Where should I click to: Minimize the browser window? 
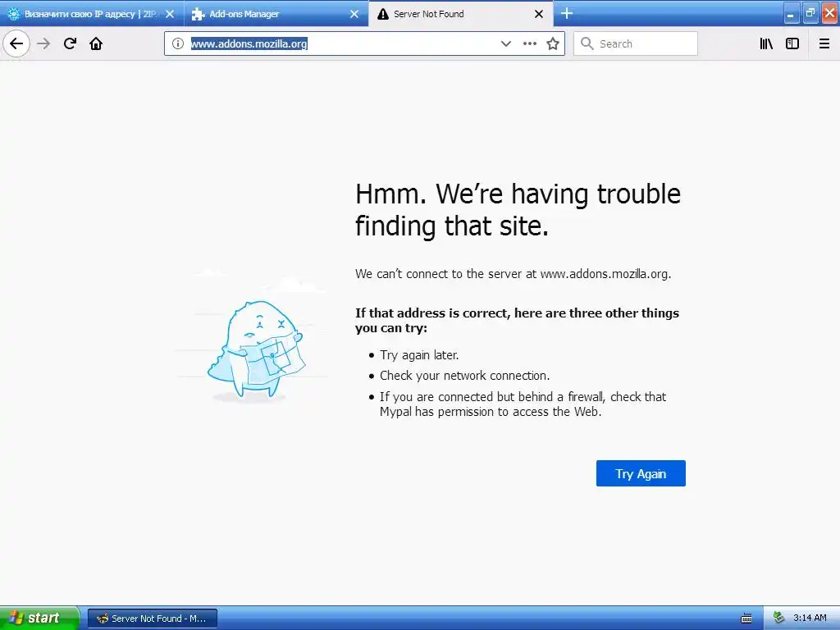point(792,14)
